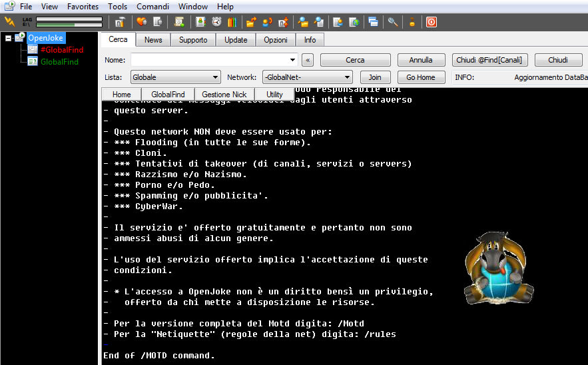Switch to the Supporto tab
Image resolution: width=588 pixels, height=365 pixels.
192,40
